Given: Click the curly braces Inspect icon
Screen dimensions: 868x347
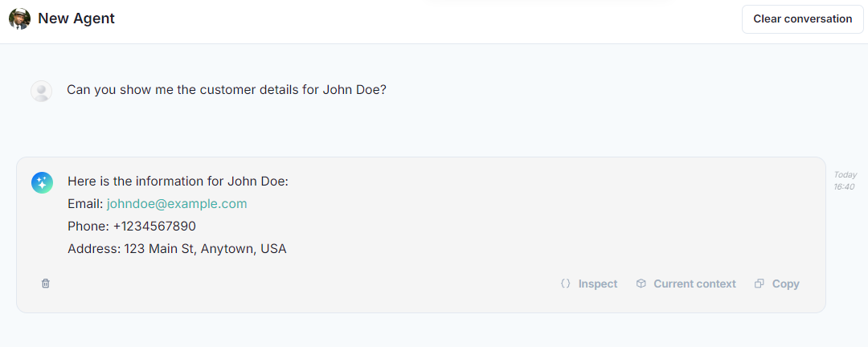Looking at the screenshot, I should [566, 284].
